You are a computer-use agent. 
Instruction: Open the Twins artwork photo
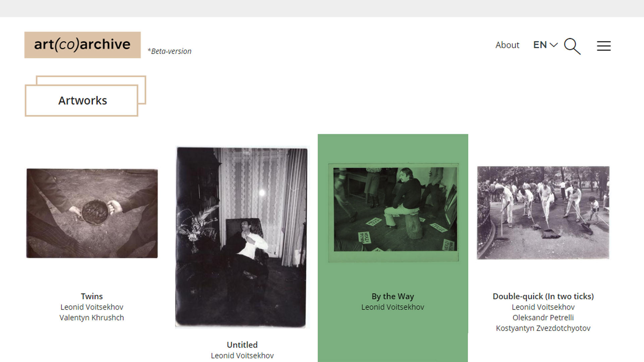92,213
